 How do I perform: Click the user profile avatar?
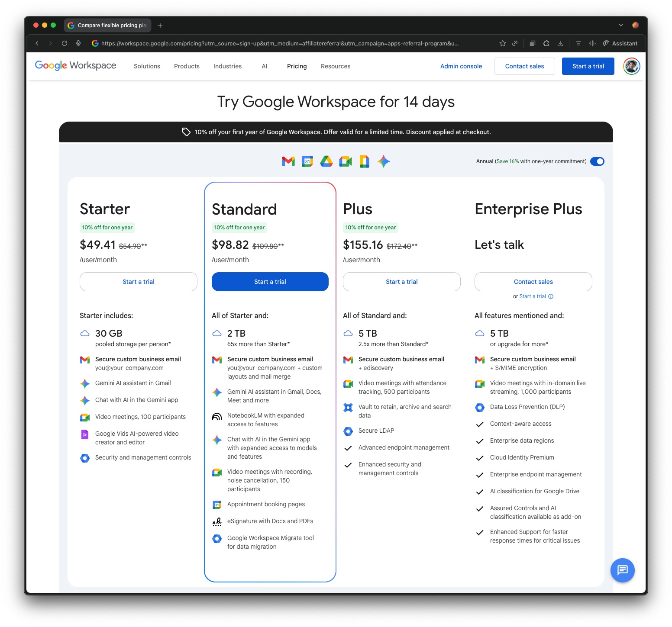tap(631, 66)
